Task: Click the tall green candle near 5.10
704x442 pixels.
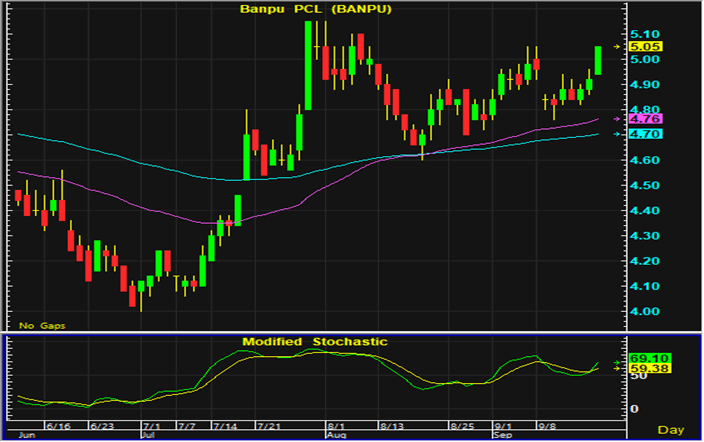Action: point(309,66)
